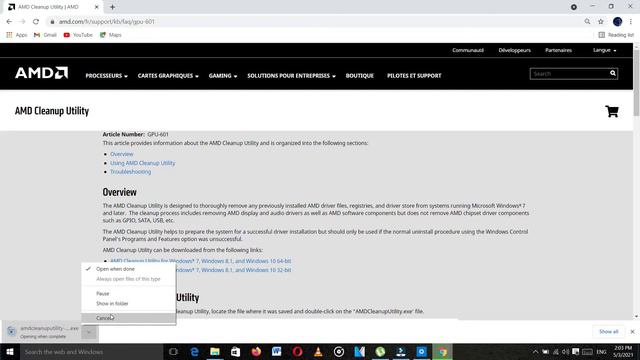Bookmark this page with the star icon

(601, 22)
